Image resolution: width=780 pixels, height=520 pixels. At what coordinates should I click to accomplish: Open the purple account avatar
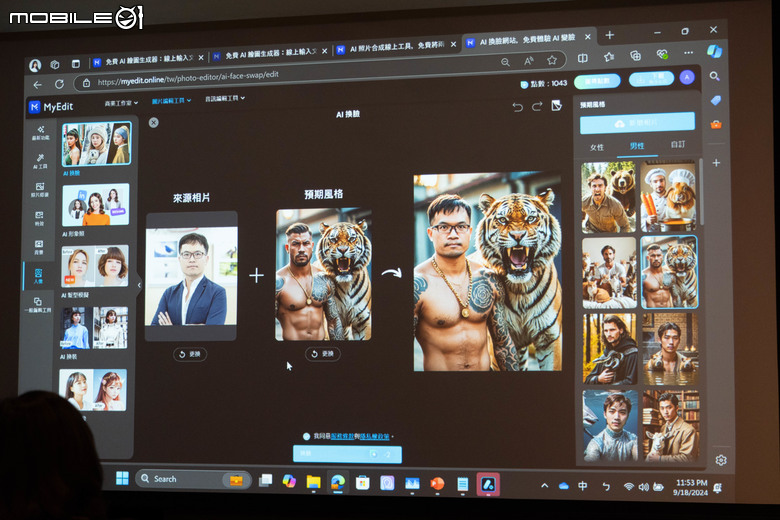coord(687,77)
